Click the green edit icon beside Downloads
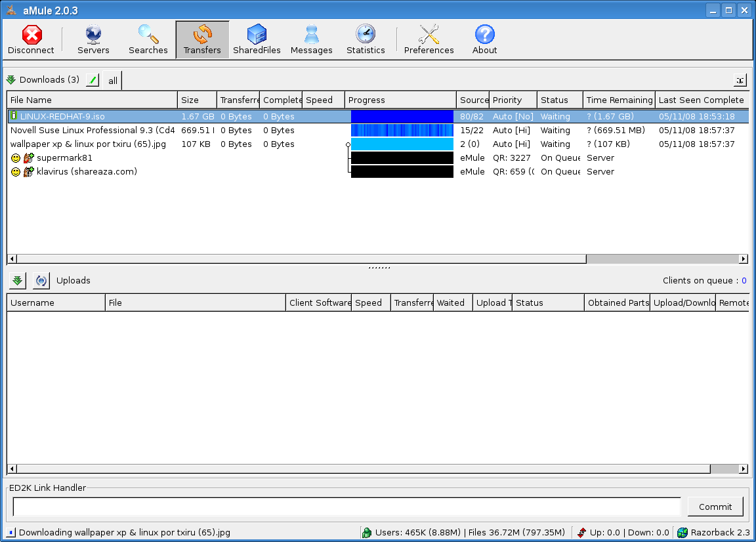Screen dimensions: 756x542 [x=93, y=80]
